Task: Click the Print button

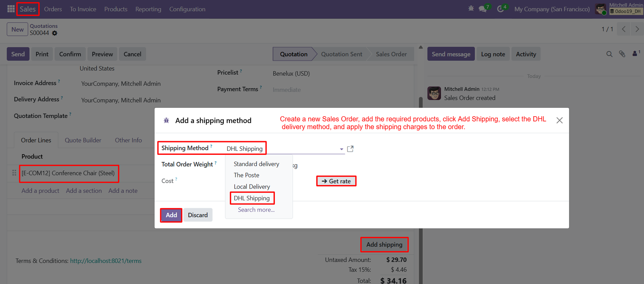Action: 42,54
